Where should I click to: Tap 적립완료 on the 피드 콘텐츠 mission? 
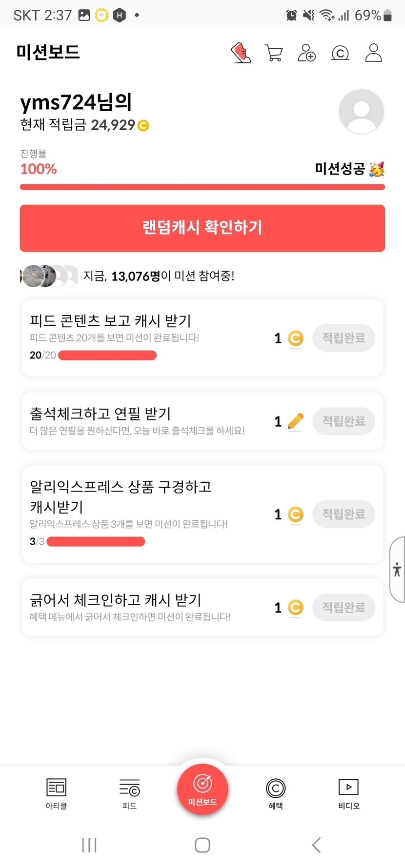pos(344,338)
